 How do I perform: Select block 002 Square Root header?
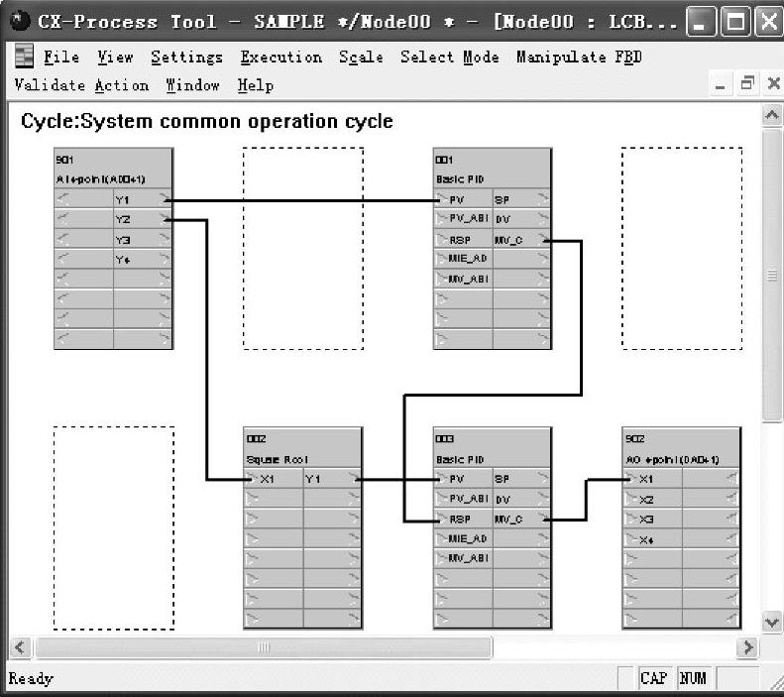(302, 448)
